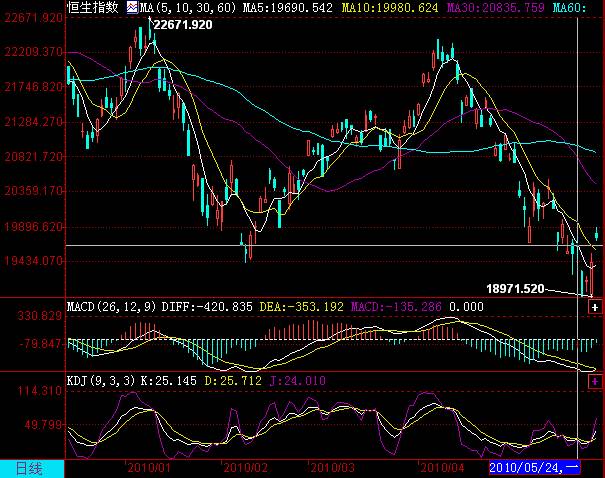This screenshot has height=478, width=605.
Task: Click the 330.829 MACD axis label
Action: point(40,316)
